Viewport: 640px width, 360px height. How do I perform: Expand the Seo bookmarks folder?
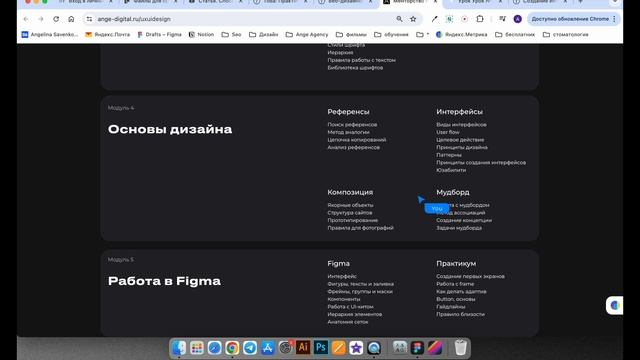(231, 35)
